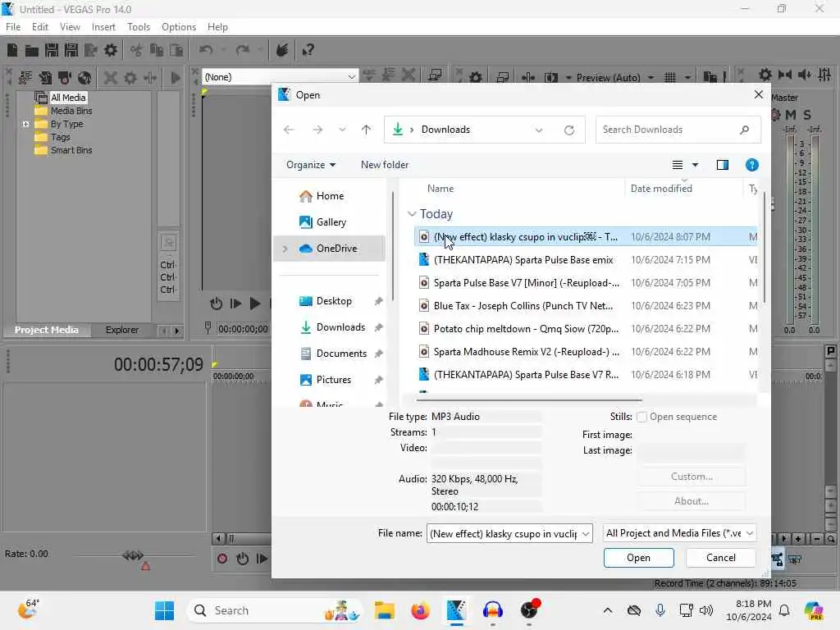
Task: Click the What's This help icon
Action: tap(308, 50)
